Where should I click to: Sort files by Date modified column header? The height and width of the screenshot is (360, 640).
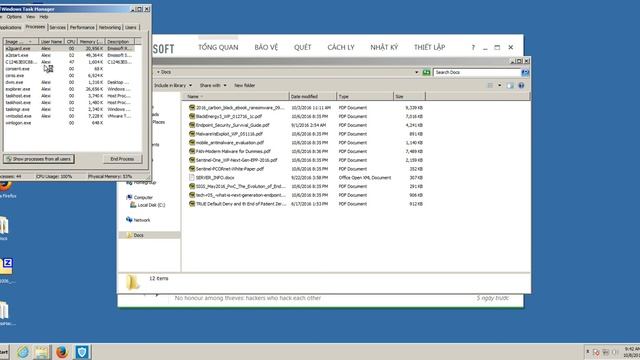(x=313, y=96)
